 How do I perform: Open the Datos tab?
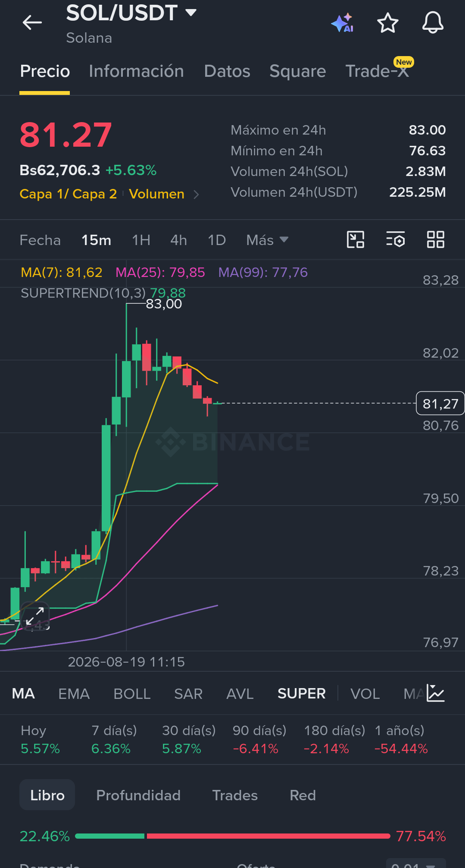click(227, 71)
